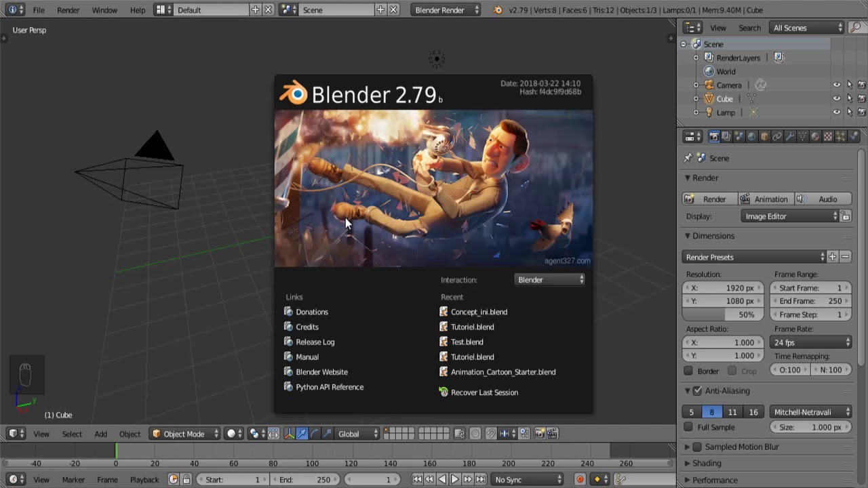The image size is (868, 488).
Task: Open the Particles sparkle properties tab
Action: coord(841,136)
